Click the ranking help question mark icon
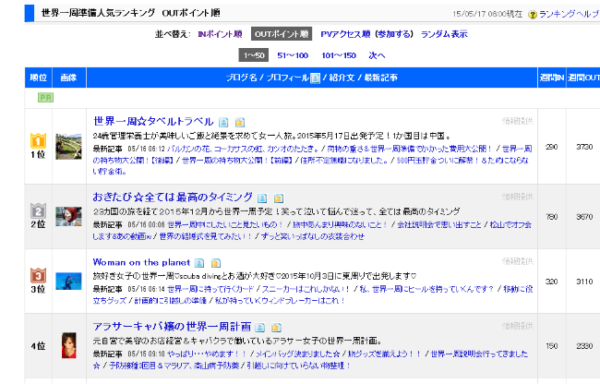Image resolution: width=600 pixels, height=384 pixels. pyautogui.click(x=532, y=15)
